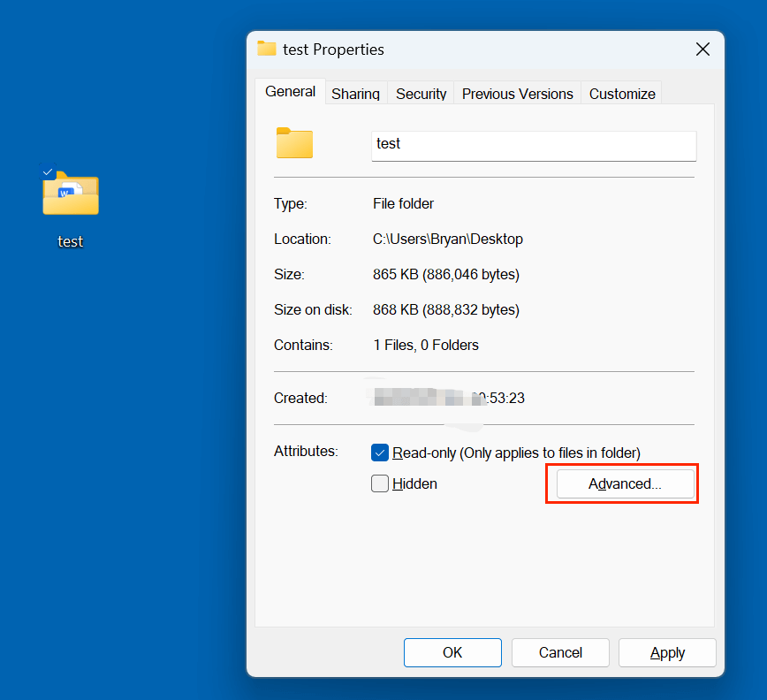Click the folder icon inside the Properties dialog
The height and width of the screenshot is (700, 767).
point(294,143)
